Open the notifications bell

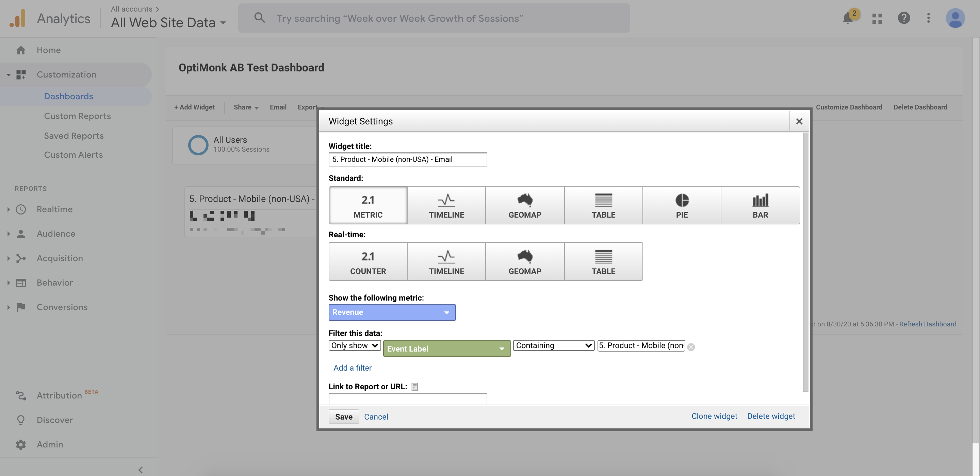[848, 18]
